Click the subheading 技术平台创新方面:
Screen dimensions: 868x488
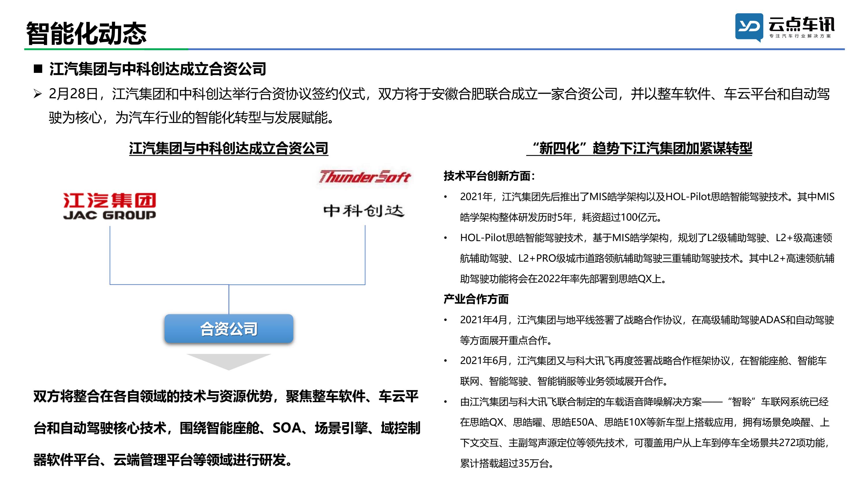point(489,176)
